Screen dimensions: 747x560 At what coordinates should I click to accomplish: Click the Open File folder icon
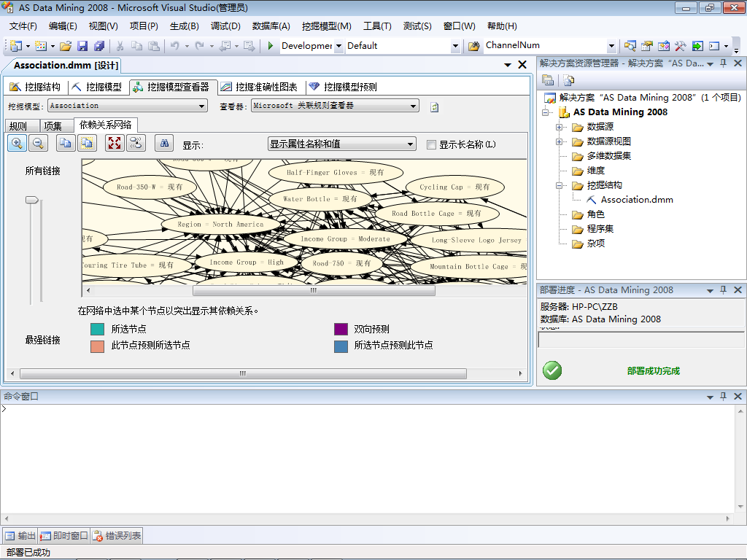coord(66,46)
